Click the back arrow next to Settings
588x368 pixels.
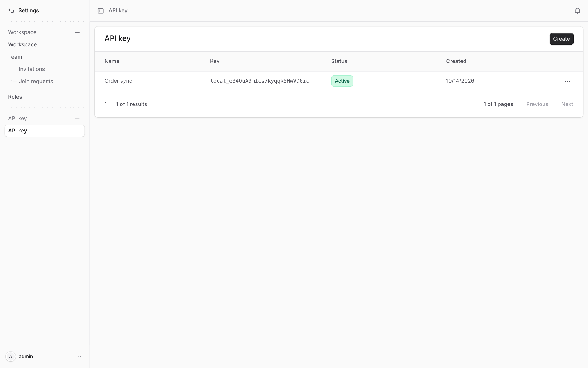[x=11, y=11]
